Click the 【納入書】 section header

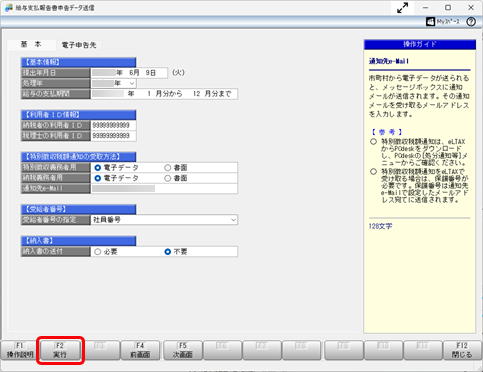click(x=78, y=241)
